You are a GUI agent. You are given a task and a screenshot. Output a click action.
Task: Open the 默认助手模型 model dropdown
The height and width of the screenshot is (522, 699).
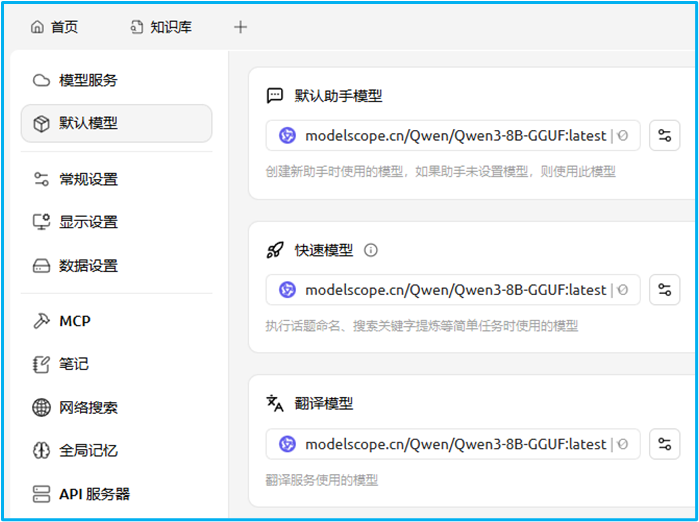[x=453, y=136]
